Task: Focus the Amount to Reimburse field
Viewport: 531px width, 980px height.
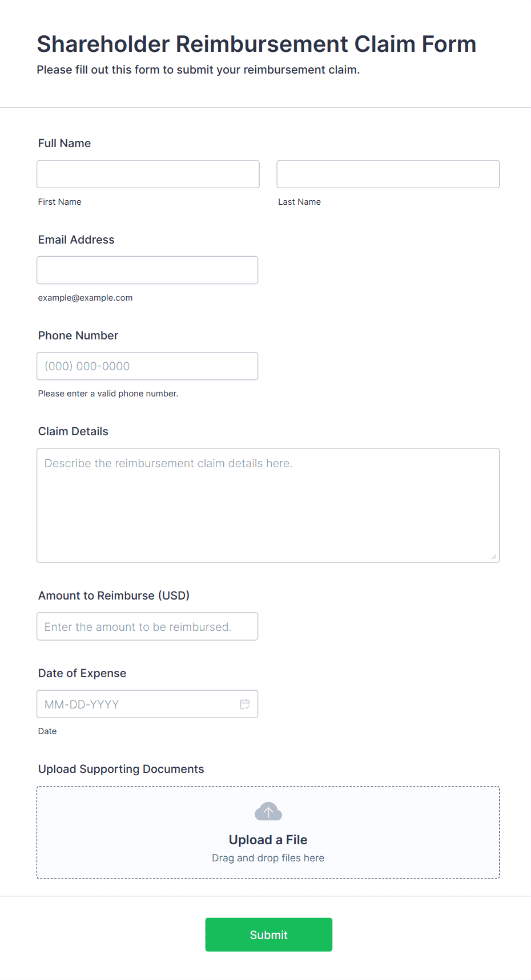Action: 147,626
